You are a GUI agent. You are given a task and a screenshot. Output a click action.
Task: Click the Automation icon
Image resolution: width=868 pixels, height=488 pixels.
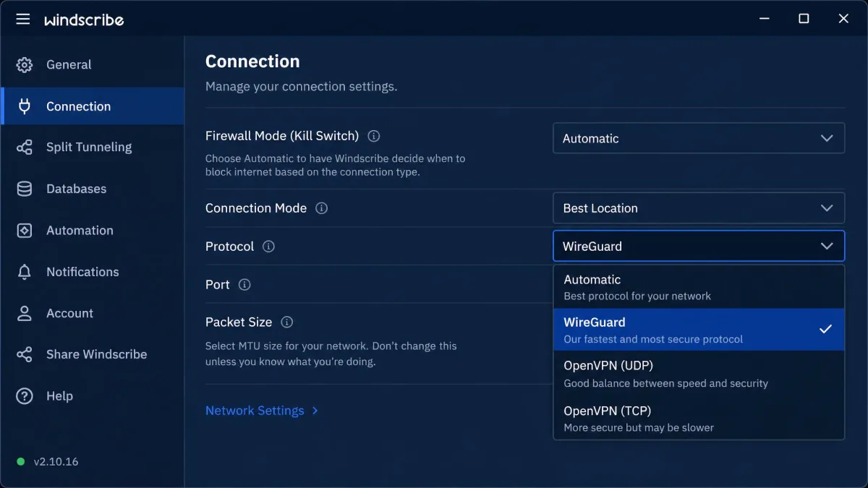pyautogui.click(x=25, y=231)
